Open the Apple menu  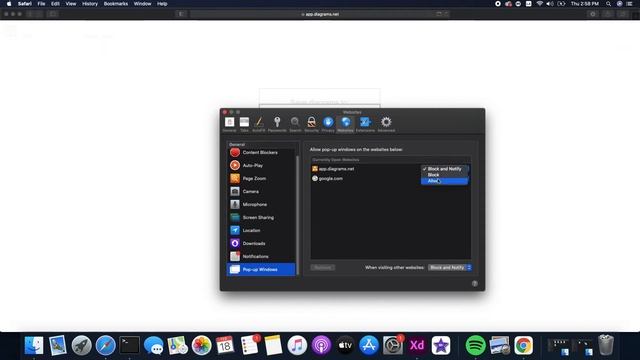pyautogui.click(x=9, y=4)
